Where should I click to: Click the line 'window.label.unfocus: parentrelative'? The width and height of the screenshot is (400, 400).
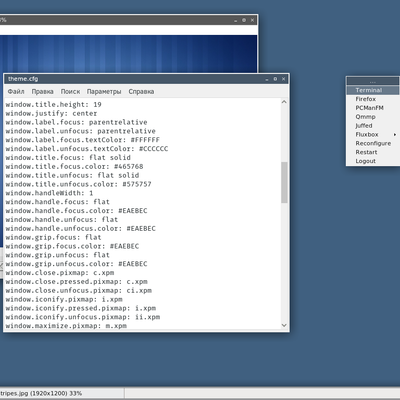click(80, 131)
